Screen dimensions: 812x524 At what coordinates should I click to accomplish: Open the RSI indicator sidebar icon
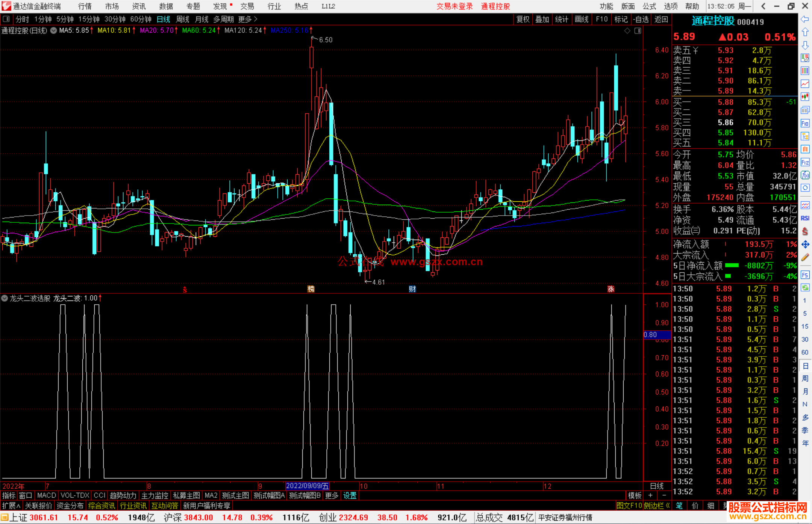pos(805,218)
